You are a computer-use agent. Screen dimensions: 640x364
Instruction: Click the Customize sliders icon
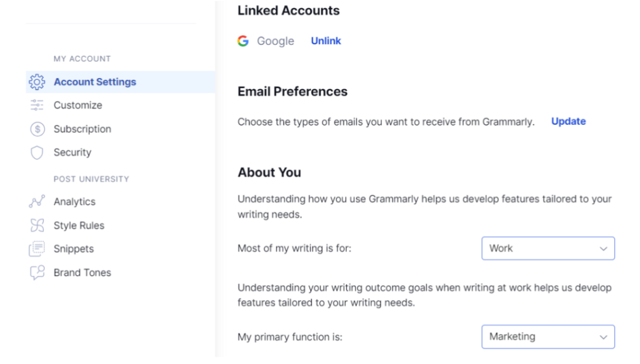(x=37, y=105)
